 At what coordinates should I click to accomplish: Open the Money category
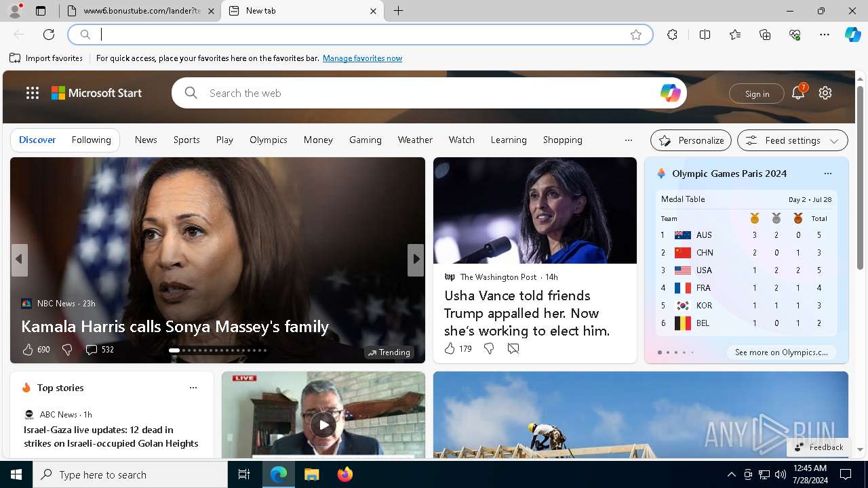pyautogui.click(x=318, y=140)
